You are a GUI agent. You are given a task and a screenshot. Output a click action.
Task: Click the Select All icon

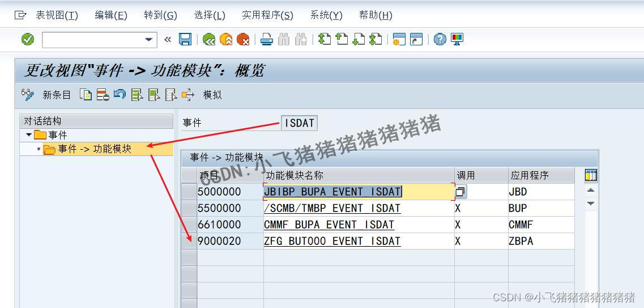point(137,95)
